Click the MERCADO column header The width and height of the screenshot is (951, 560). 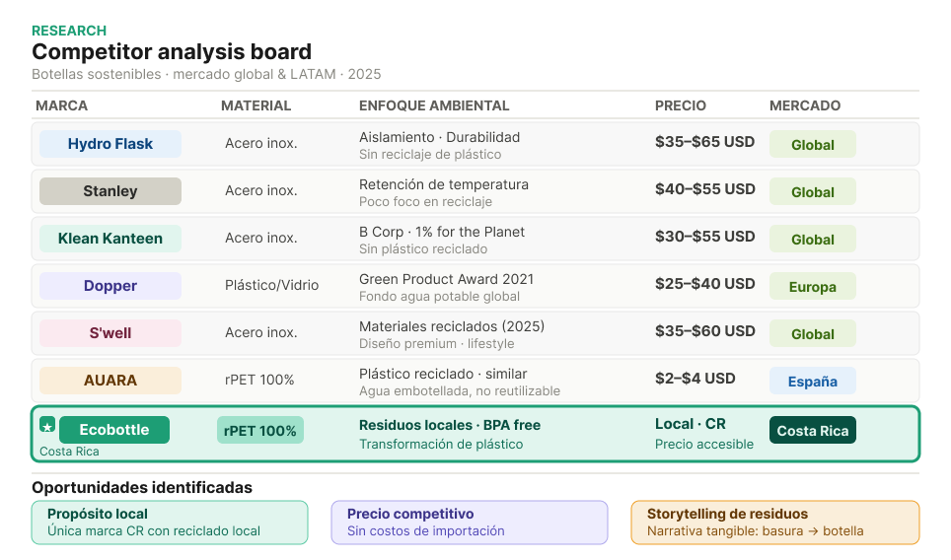click(805, 106)
